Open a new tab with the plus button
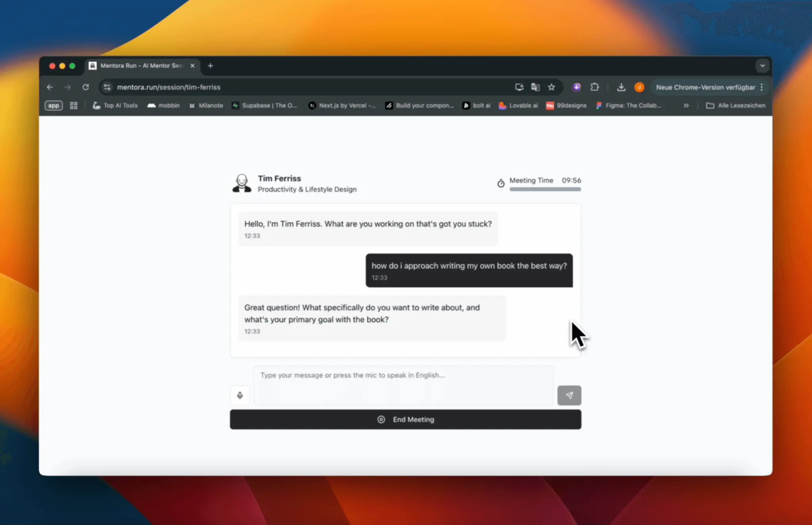812x525 pixels. click(211, 66)
